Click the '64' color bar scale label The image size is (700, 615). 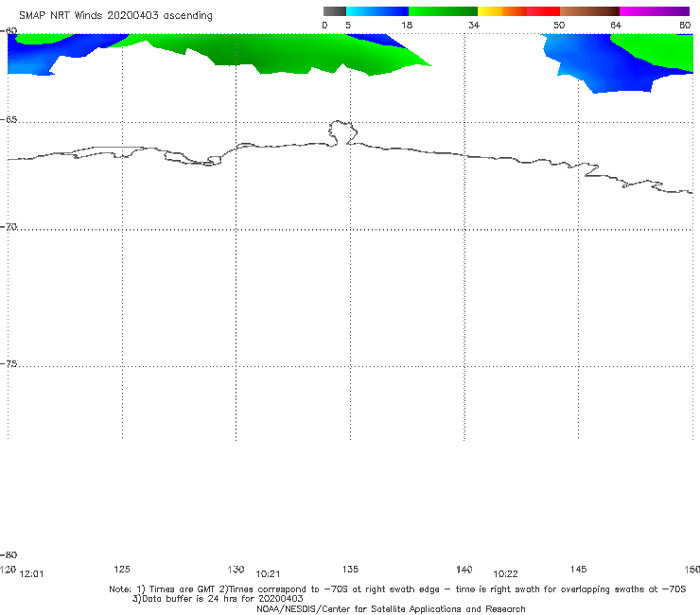click(x=616, y=25)
